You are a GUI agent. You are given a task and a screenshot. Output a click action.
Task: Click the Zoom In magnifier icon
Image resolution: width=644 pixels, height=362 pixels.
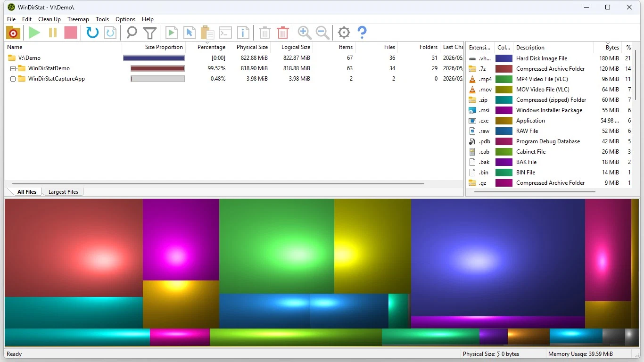tap(305, 33)
